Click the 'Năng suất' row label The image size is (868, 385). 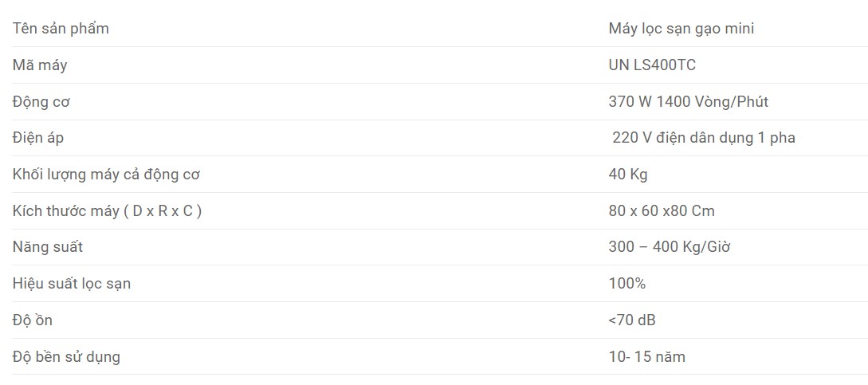[x=48, y=247]
